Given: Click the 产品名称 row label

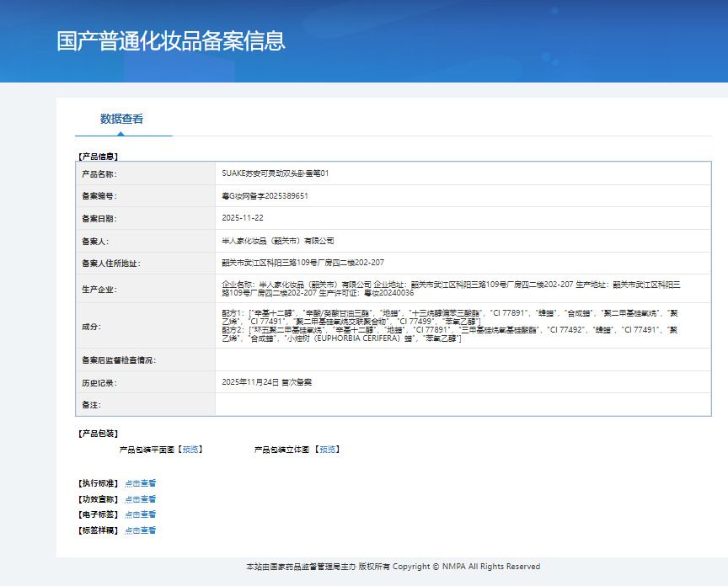Looking at the screenshot, I should [99, 174].
